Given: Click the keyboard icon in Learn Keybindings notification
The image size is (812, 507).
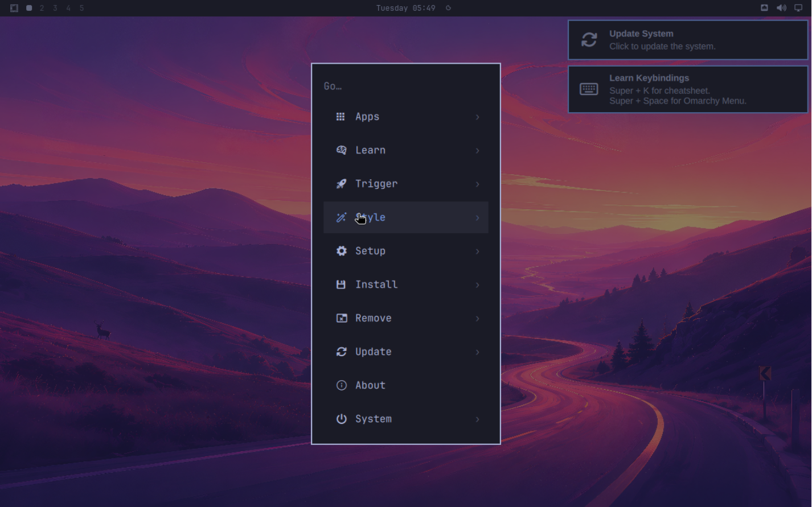Looking at the screenshot, I should click(x=589, y=89).
